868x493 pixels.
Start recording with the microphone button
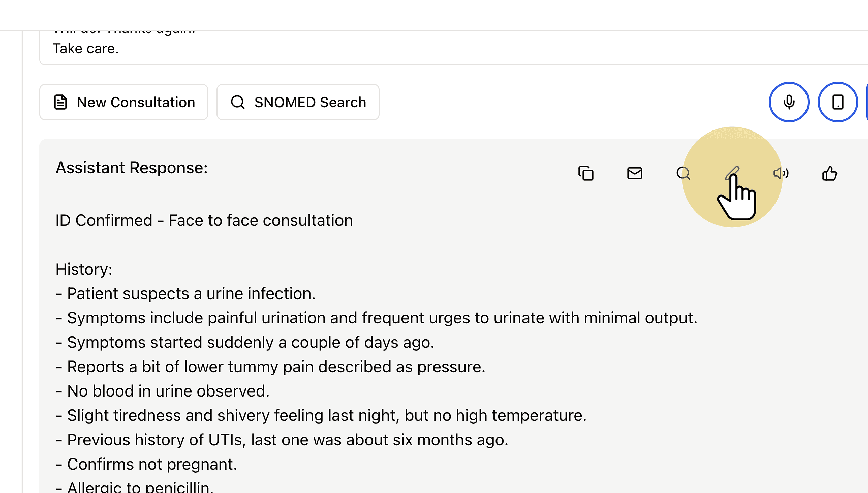(x=789, y=102)
